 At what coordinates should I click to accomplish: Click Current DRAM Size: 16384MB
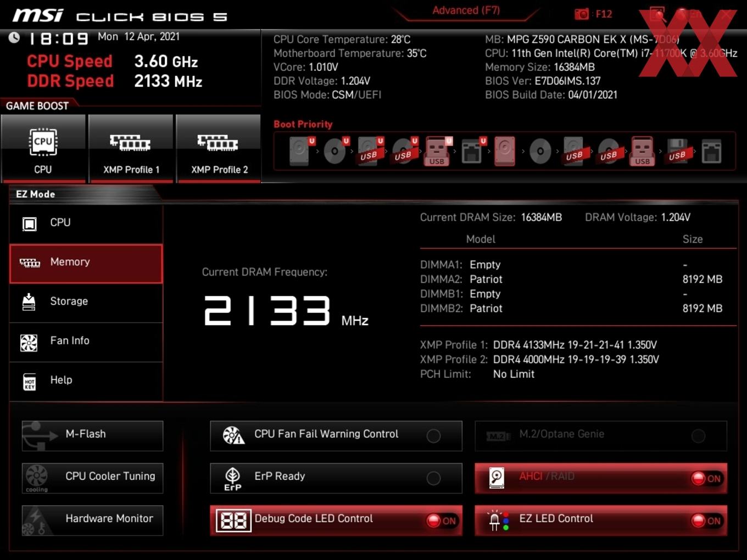[491, 217]
